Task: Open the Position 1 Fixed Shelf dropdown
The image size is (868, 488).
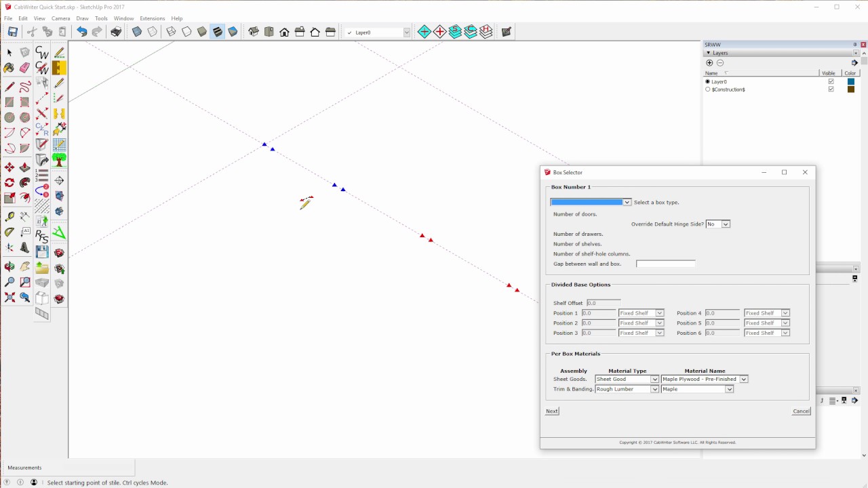Action: click(659, 313)
